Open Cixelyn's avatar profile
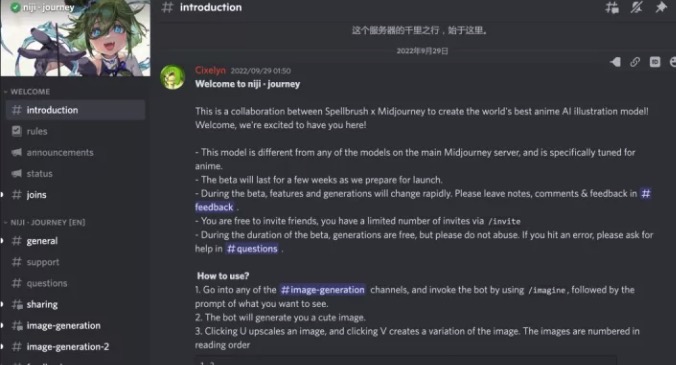The image size is (676, 365). pyautogui.click(x=173, y=77)
